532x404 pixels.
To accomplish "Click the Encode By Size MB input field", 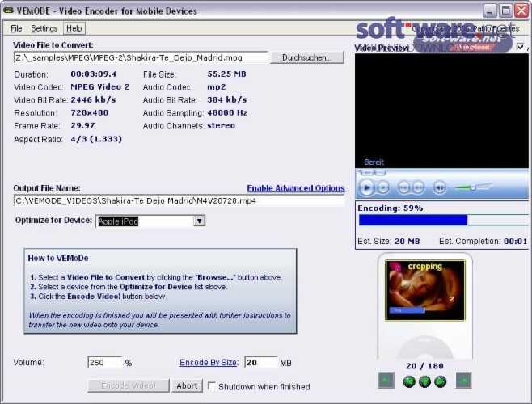I will [260, 363].
